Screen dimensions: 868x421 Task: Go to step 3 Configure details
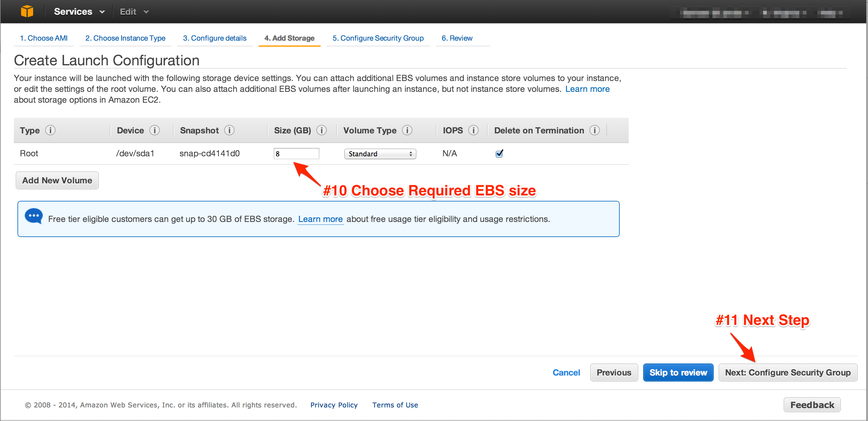215,38
